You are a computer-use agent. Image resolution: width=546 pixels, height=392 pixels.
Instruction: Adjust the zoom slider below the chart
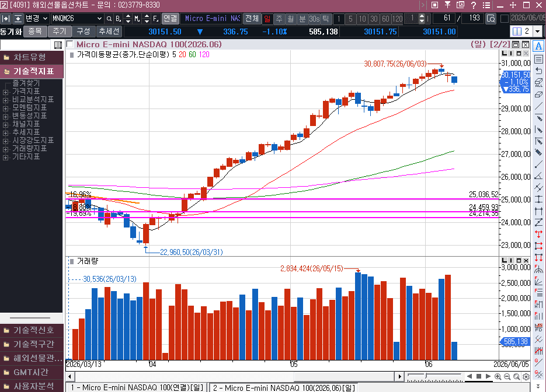pyautogui.click(x=426, y=376)
